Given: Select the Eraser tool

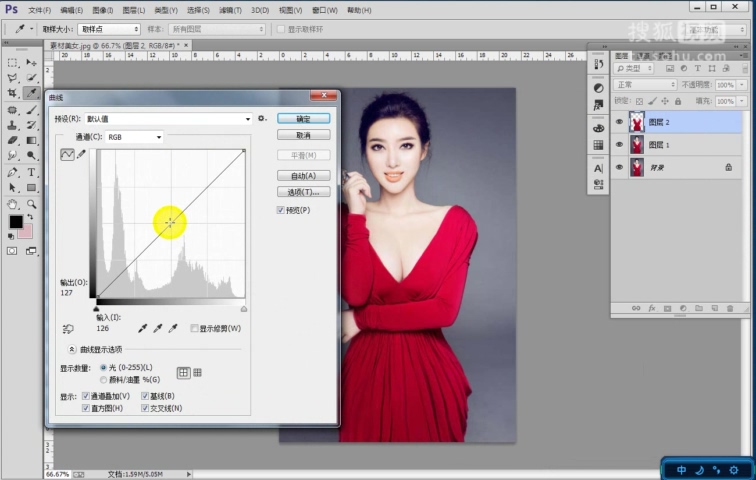Looking at the screenshot, I should tap(13, 140).
